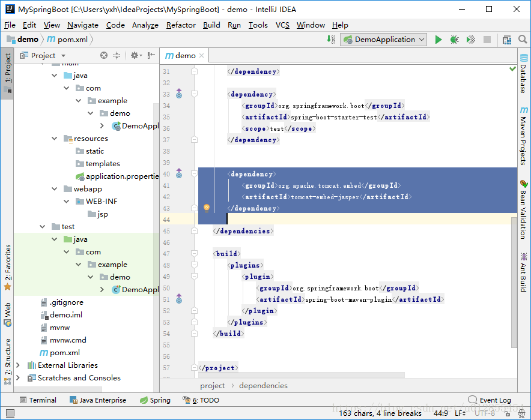Screen dimensions: 531x420
Task: Click the build project arrow icon
Action: [x=331, y=40]
